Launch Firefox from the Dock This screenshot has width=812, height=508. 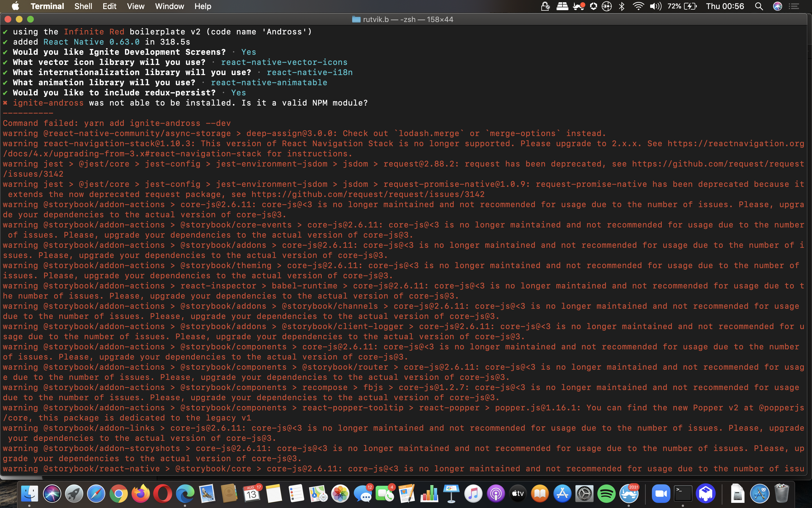point(141,493)
